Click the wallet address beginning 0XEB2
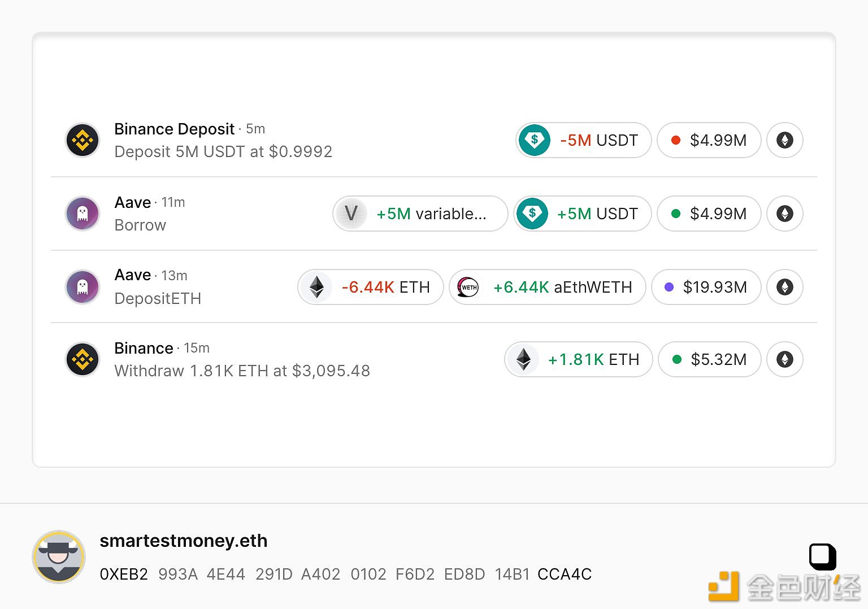Viewport: 868px width, 609px height. pos(345,575)
